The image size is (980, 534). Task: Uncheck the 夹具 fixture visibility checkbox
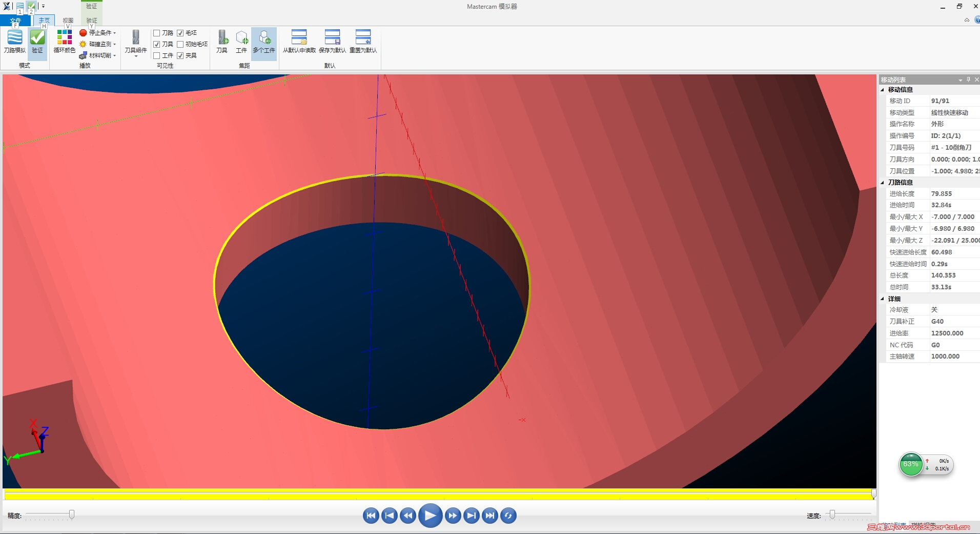(x=180, y=55)
